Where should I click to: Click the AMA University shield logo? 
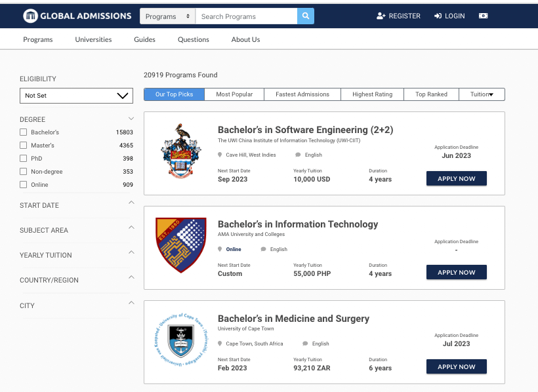[181, 245]
